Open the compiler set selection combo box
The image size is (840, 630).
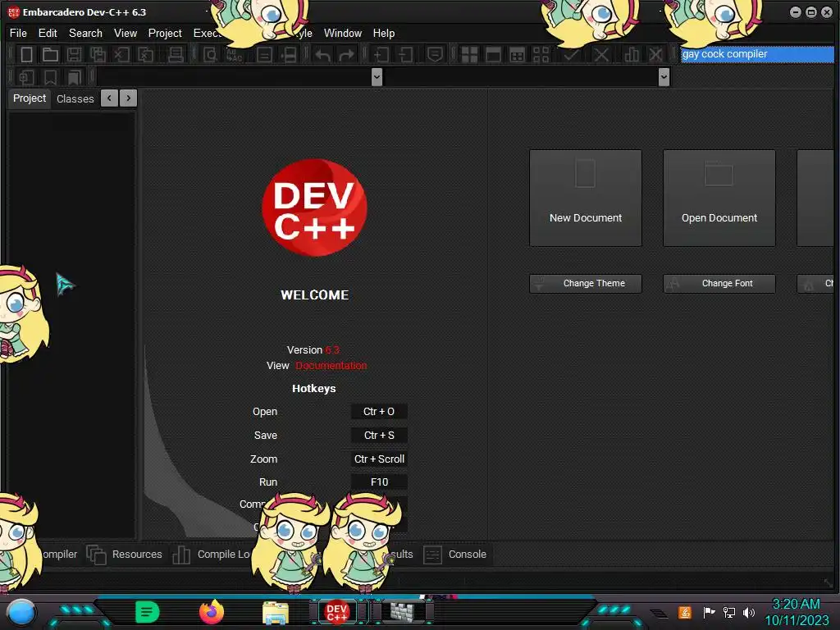tap(757, 54)
